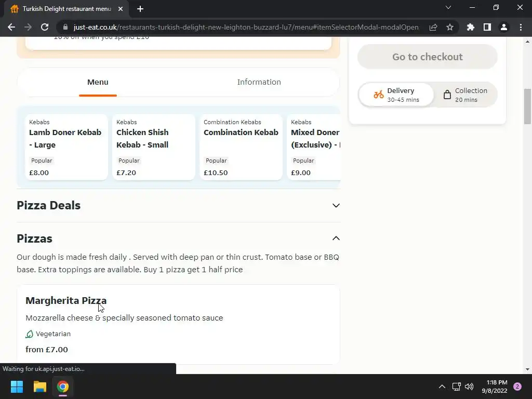Screen dimensions: 532x399
Task: Open the Windows Start menu
Action: pyautogui.click(x=17, y=387)
